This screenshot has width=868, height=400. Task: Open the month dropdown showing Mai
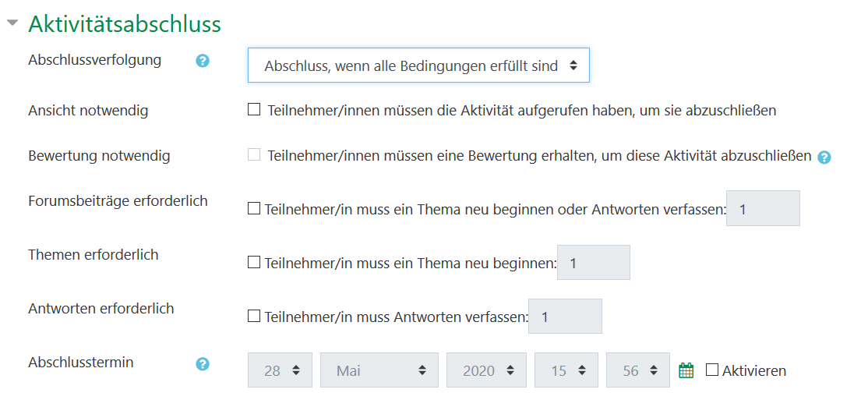click(x=379, y=370)
